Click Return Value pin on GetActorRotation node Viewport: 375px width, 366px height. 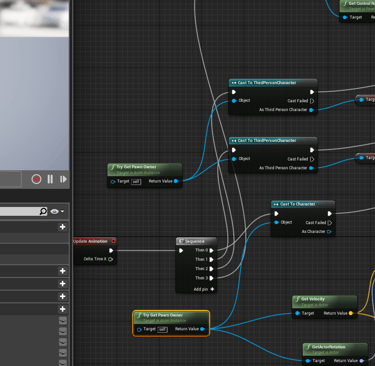point(362,361)
